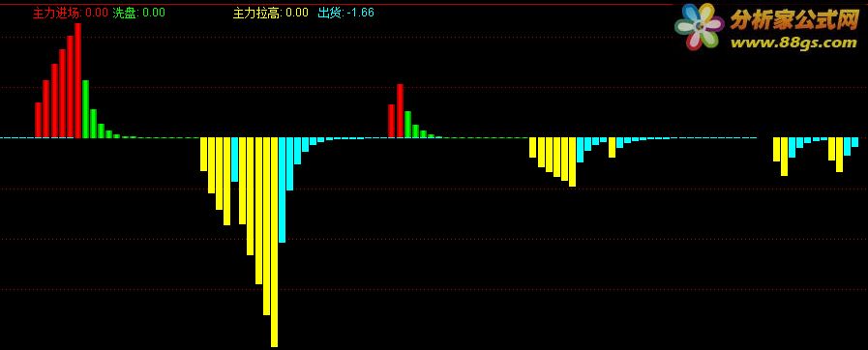
Task: Click the last yellow bar at far right
Action: tap(839, 155)
